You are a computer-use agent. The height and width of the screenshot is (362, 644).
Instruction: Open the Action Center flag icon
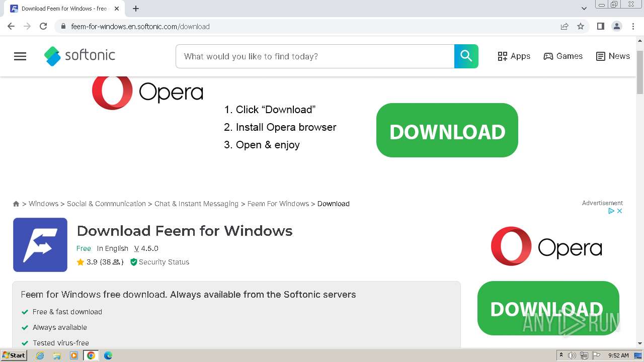click(596, 355)
